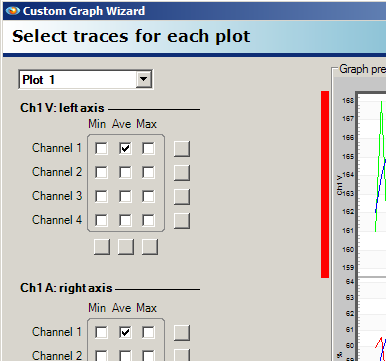Check Channel 4 Ave under Ch1 V left axis
Image resolution: width=386 pixels, height=361 pixels.
tap(125, 220)
